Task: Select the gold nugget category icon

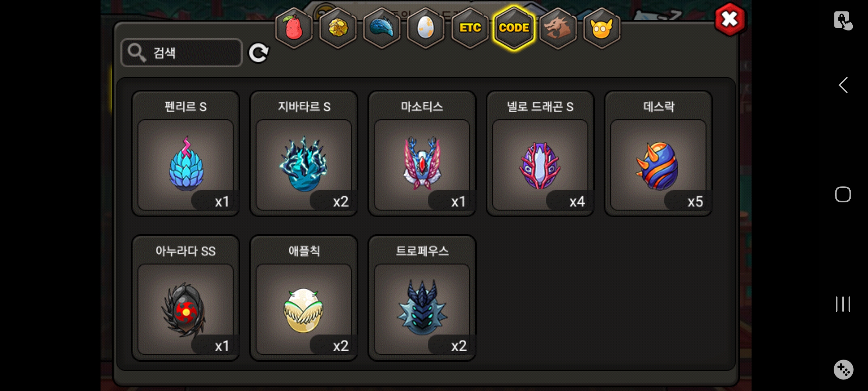Action: click(338, 28)
